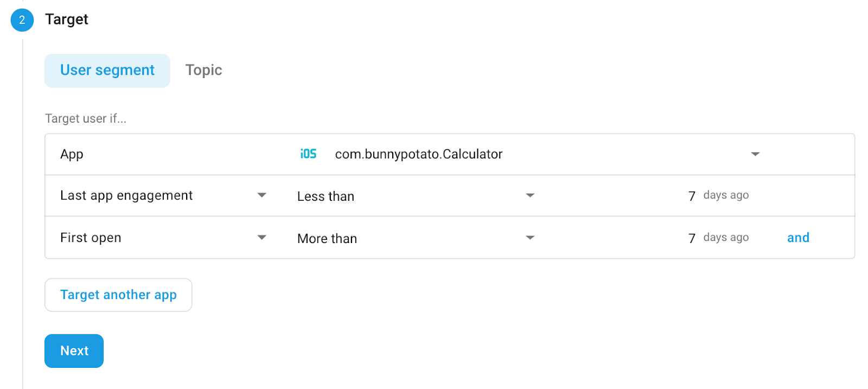Open the More than operator dropdown arrow
Viewport: 868px width, 389px height.
(x=530, y=238)
